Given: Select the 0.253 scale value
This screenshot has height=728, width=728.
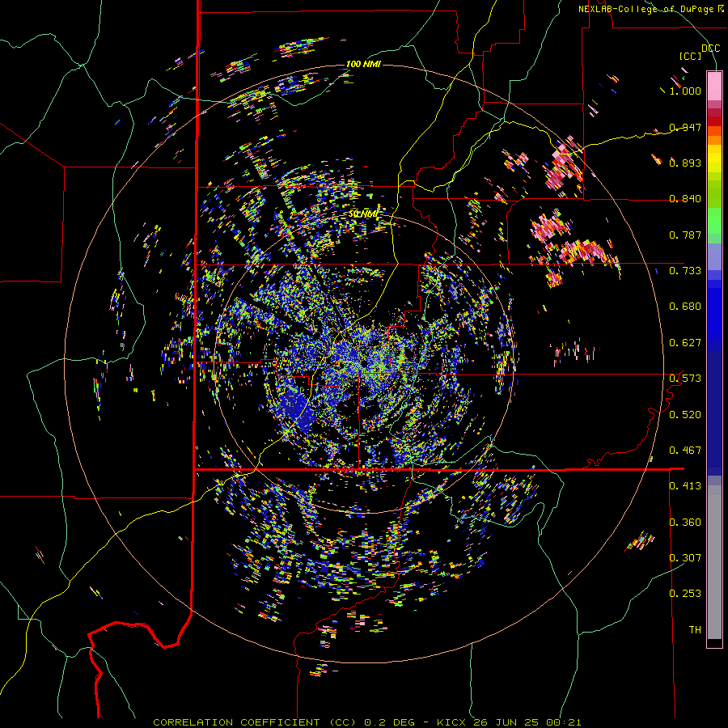Looking at the screenshot, I should click(685, 594).
